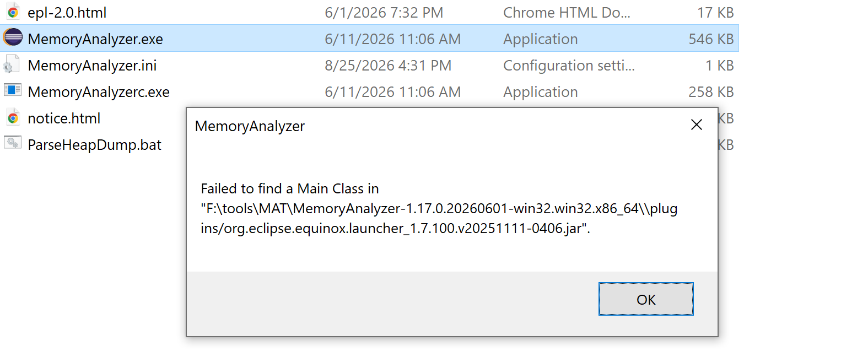Dismiss the error dialog with OK

pos(646,299)
